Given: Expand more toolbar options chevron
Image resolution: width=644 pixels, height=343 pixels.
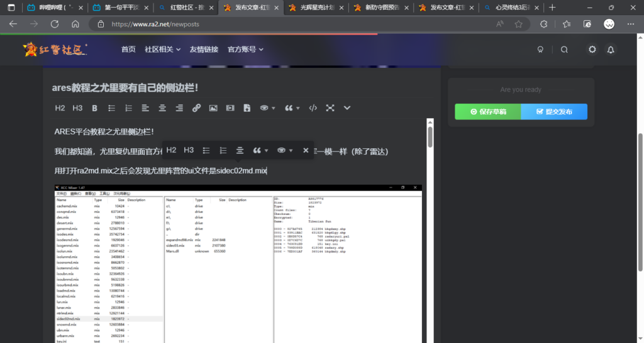Looking at the screenshot, I should 347,108.
